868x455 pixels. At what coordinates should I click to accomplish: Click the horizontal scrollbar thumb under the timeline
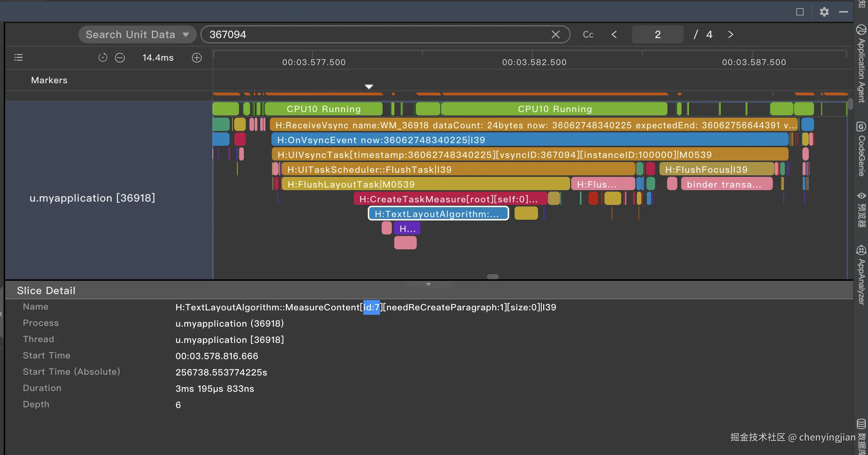point(492,277)
